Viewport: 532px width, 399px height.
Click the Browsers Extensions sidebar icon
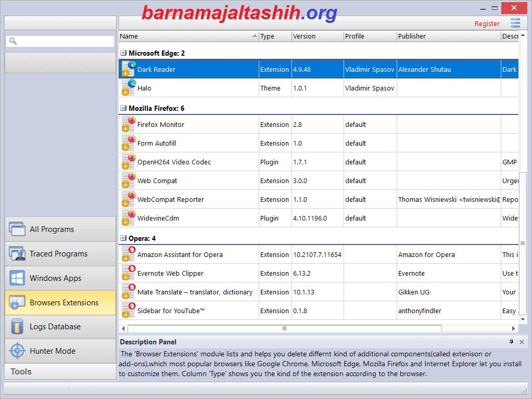click(x=17, y=302)
